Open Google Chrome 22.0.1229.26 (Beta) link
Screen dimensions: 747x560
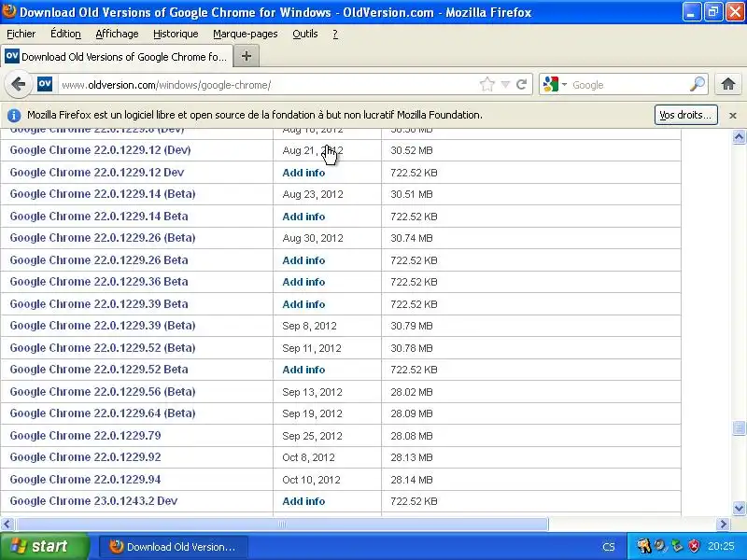click(103, 238)
